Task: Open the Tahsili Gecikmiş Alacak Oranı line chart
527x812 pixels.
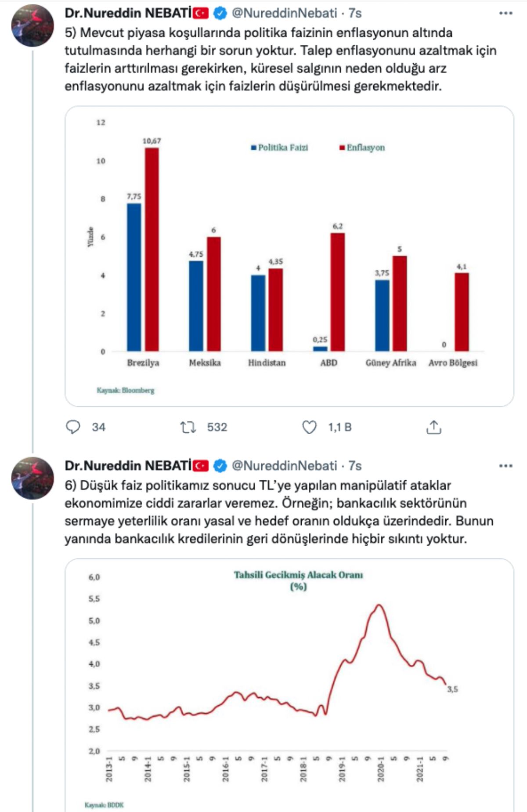Action: [x=289, y=685]
